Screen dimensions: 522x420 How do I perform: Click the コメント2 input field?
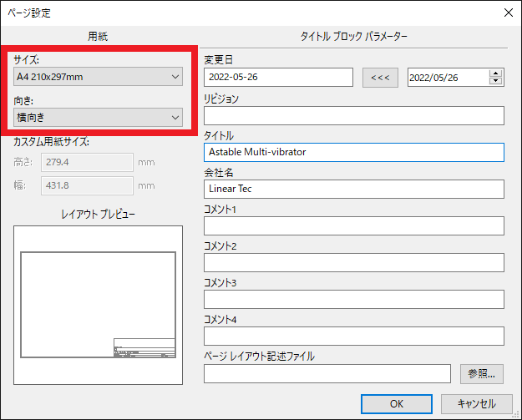coord(354,262)
